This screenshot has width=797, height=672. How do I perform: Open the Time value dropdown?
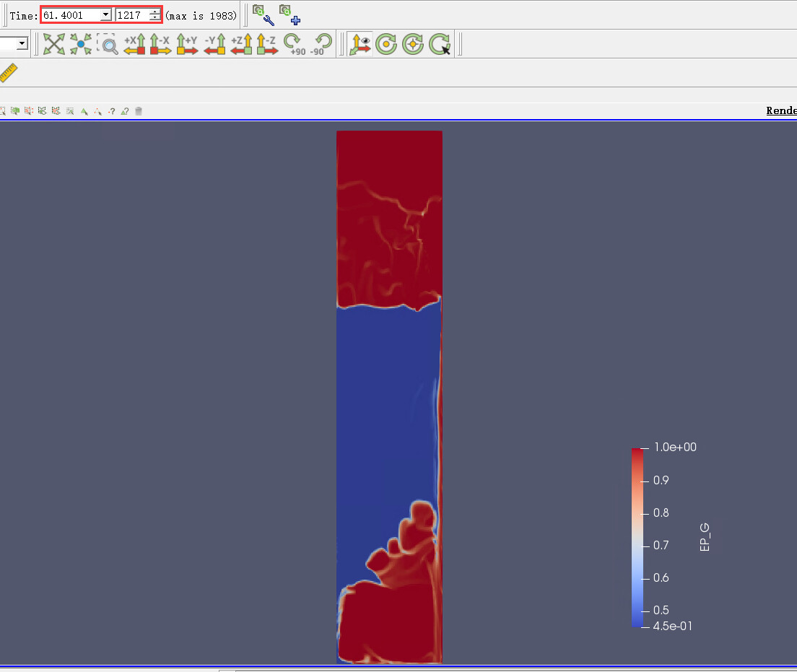click(105, 15)
